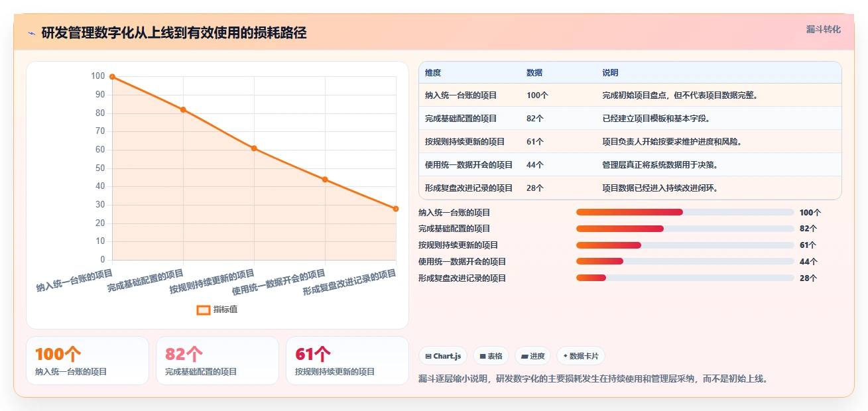Click the table cell reading 44个

click(x=535, y=165)
